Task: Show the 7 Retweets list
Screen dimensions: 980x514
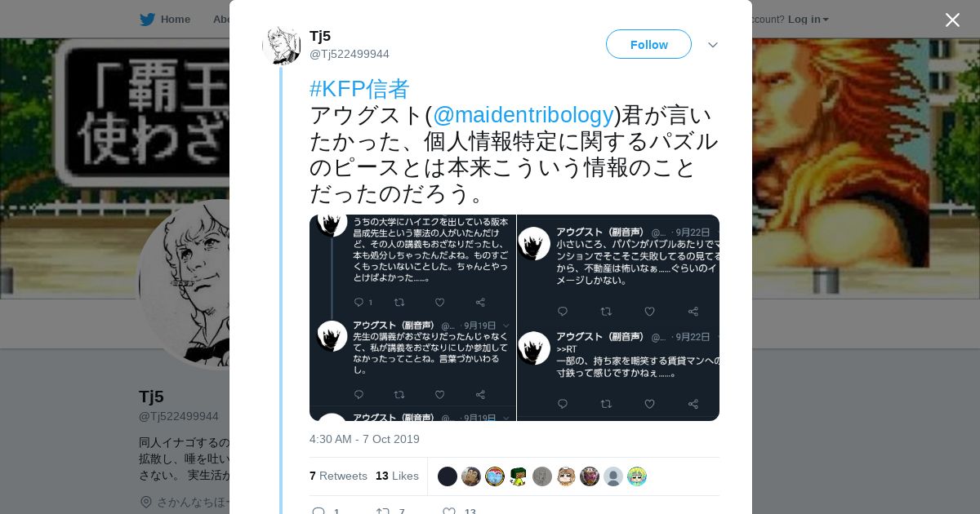Action: 338,476
